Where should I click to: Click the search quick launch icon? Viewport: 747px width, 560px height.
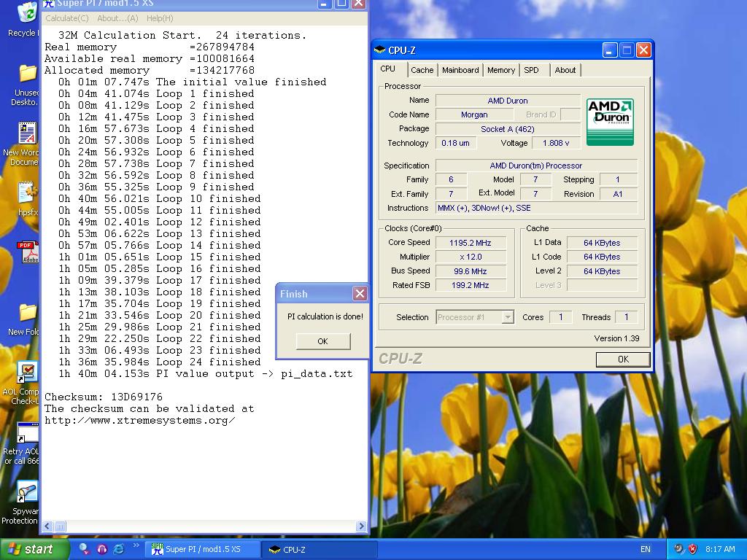pos(85,549)
